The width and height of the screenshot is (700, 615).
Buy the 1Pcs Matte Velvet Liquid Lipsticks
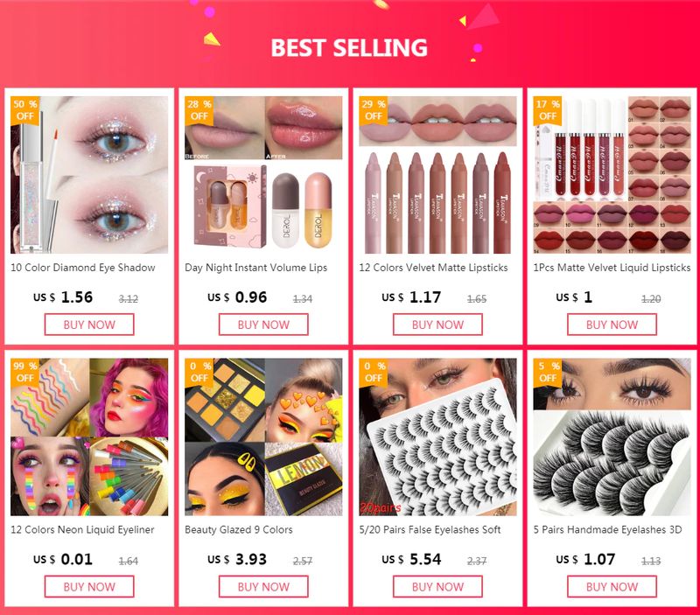click(612, 325)
